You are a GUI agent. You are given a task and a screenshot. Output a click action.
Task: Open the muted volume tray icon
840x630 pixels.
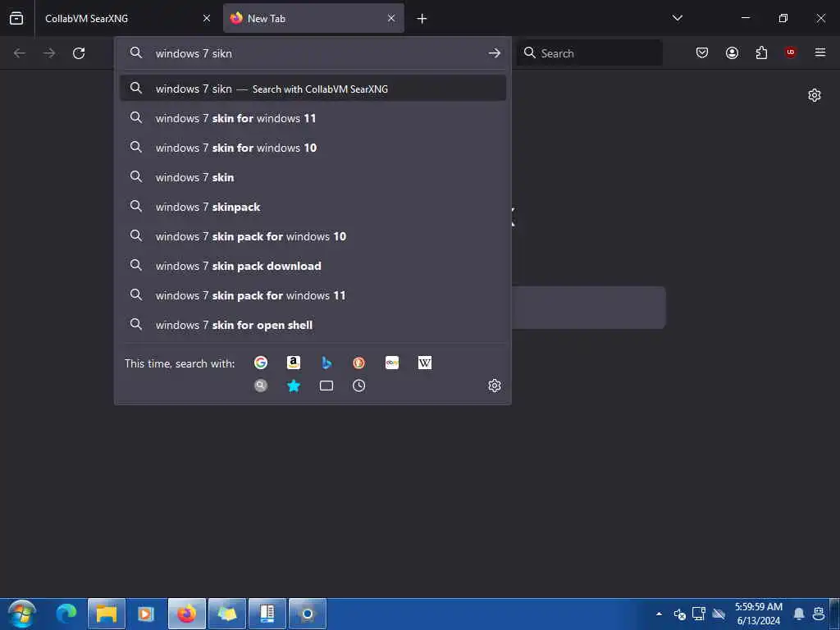680,614
